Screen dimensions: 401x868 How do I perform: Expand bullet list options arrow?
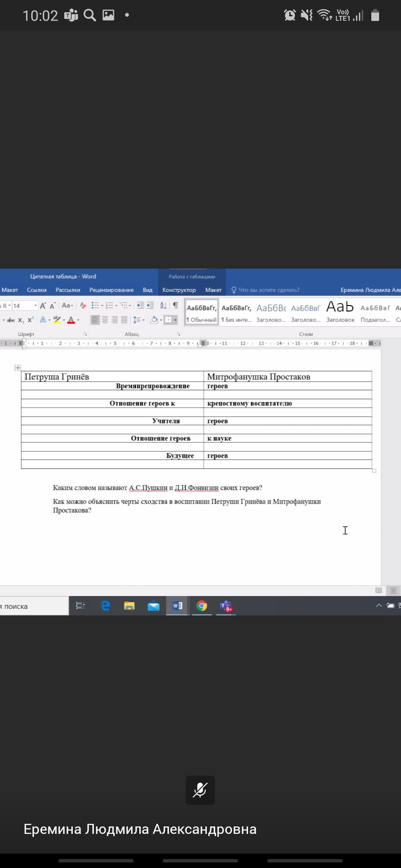(102, 306)
